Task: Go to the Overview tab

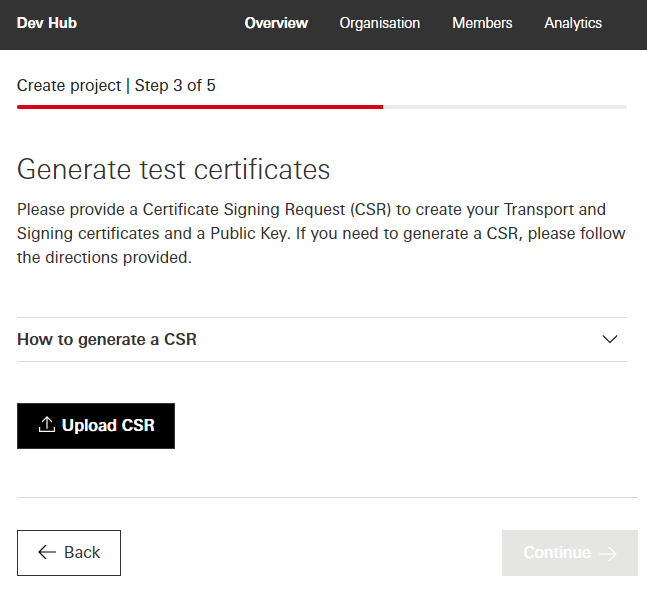Action: pyautogui.click(x=276, y=23)
